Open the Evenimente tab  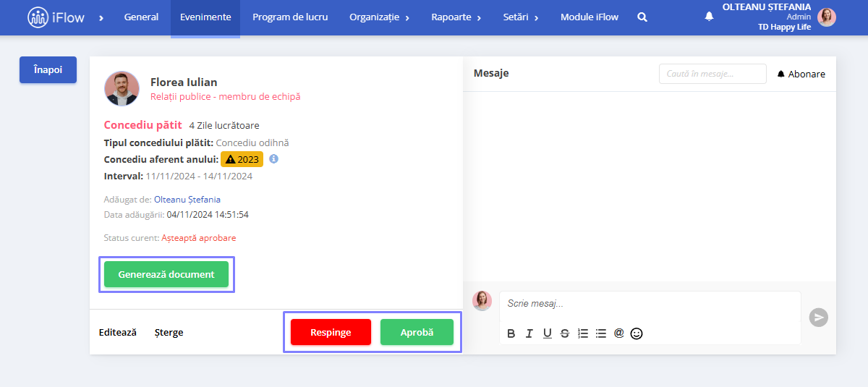click(205, 17)
